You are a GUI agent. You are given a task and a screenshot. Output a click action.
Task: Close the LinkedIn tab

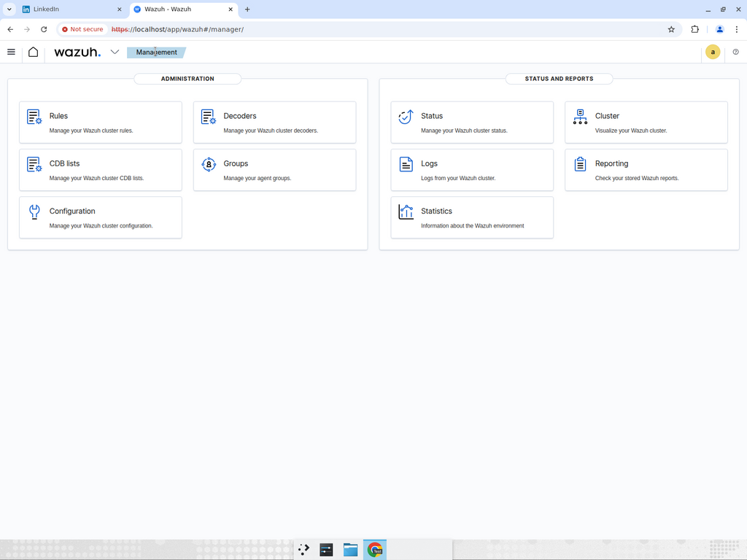pos(120,9)
